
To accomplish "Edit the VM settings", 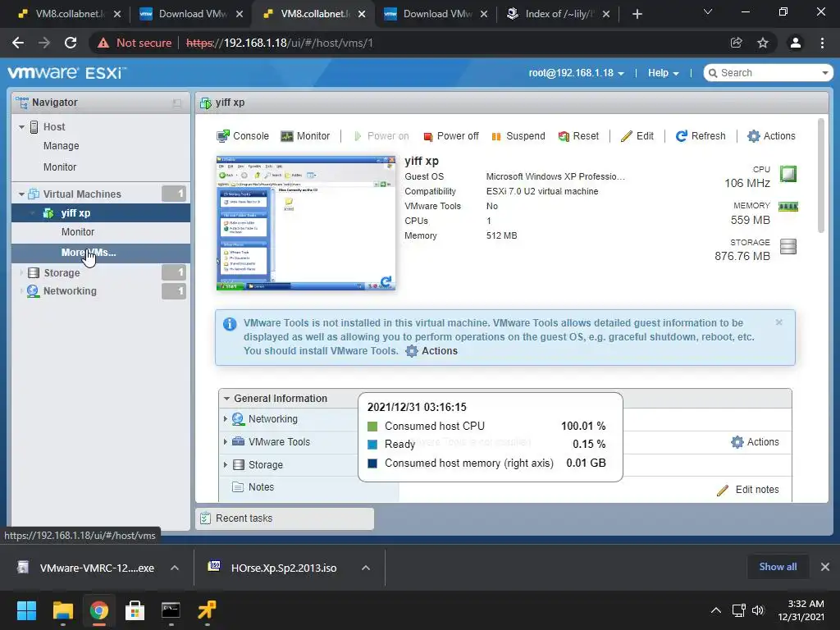I will (637, 136).
